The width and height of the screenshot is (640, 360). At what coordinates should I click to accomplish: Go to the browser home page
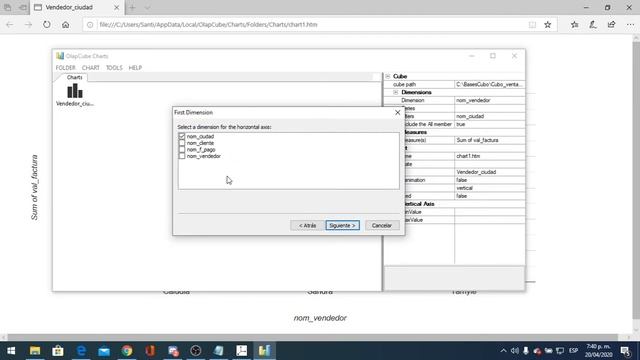tap(65, 24)
